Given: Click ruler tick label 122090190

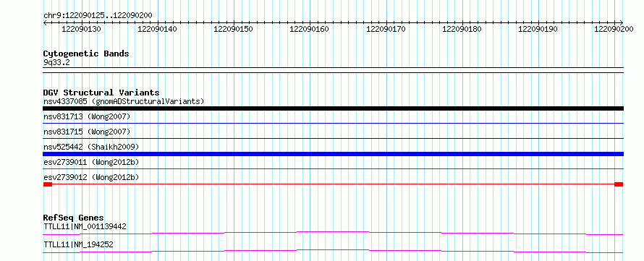Looking at the screenshot, I should pyautogui.click(x=538, y=29).
